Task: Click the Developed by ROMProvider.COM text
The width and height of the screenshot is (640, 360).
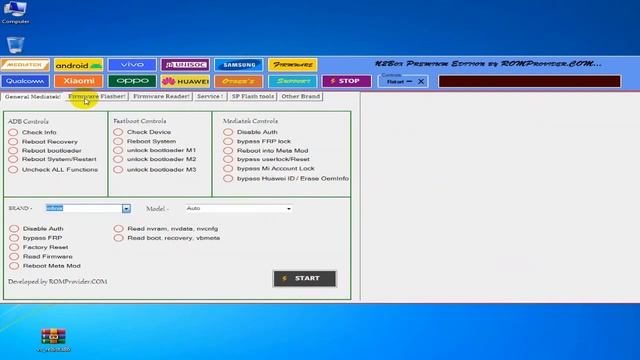Action: tap(58, 282)
